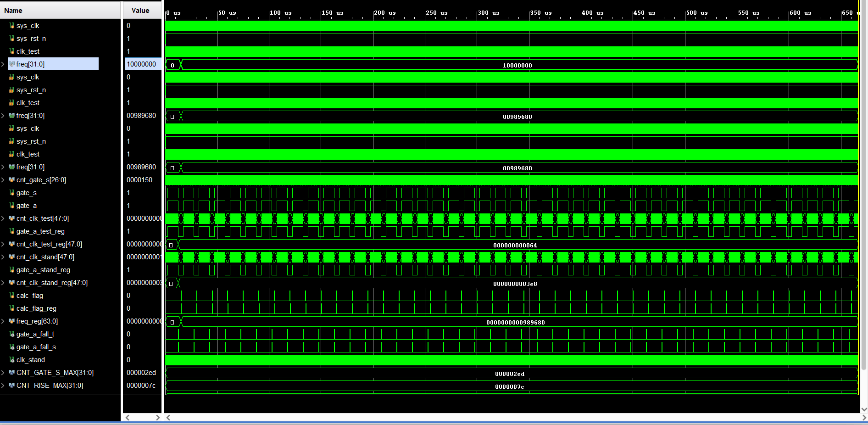Expand the cnt_clk_stand_reg[47:0] bus
Viewport: 868px width, 425px height.
pos(3,283)
